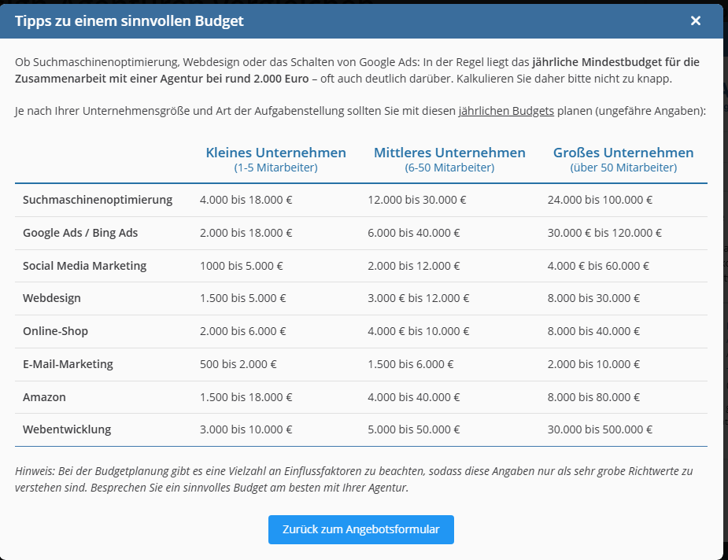Click cell 4.000 € bis 10.000 €
Image resolution: width=728 pixels, height=560 pixels.
419,331
